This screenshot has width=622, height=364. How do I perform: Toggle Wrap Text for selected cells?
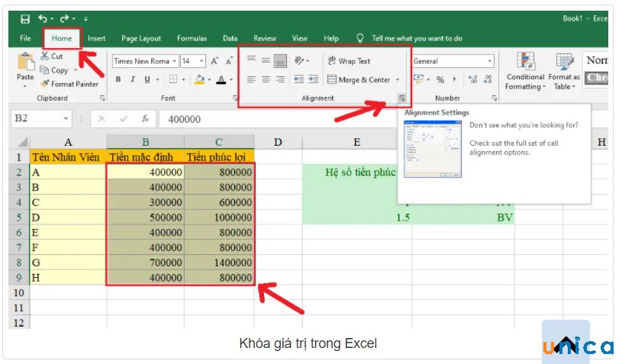(348, 61)
